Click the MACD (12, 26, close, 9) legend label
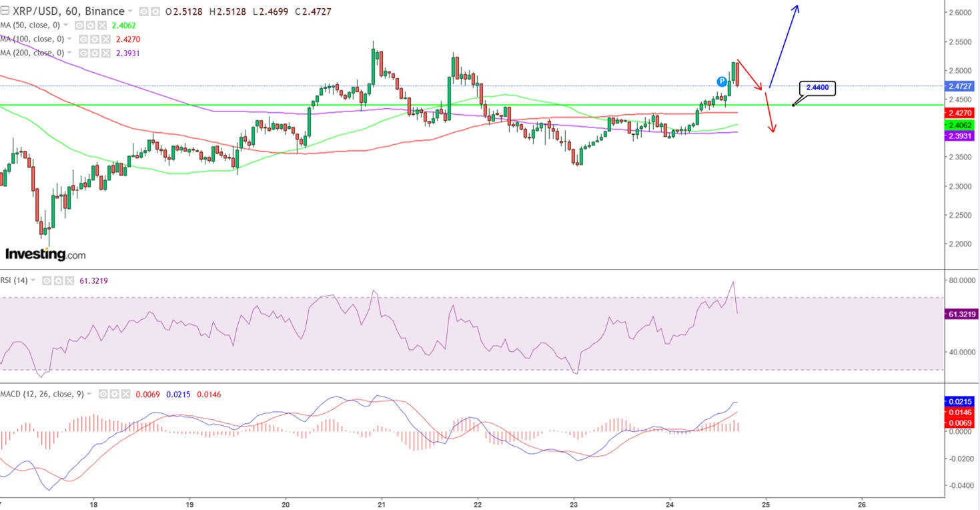The width and height of the screenshot is (980, 510). pyautogui.click(x=42, y=395)
